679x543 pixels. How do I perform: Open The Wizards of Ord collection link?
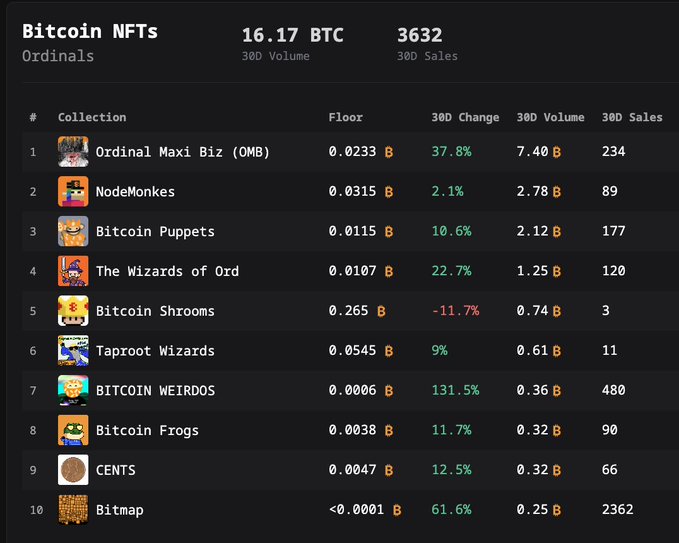click(x=167, y=272)
